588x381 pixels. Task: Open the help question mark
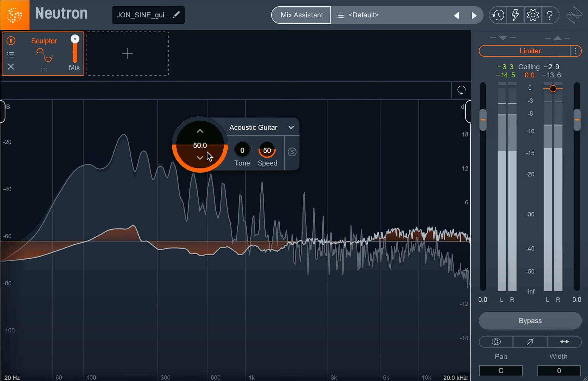click(550, 15)
